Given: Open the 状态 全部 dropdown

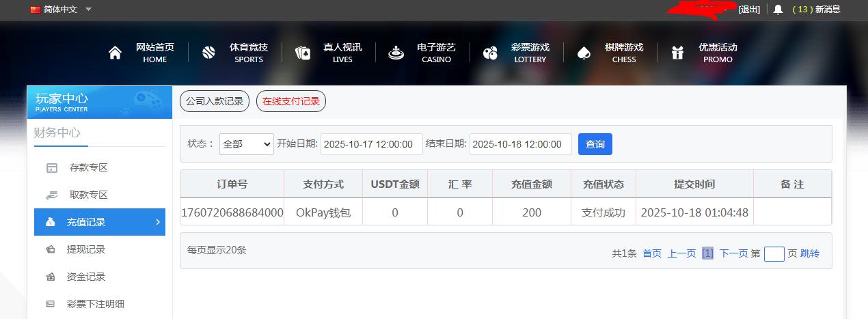Looking at the screenshot, I should pyautogui.click(x=247, y=144).
